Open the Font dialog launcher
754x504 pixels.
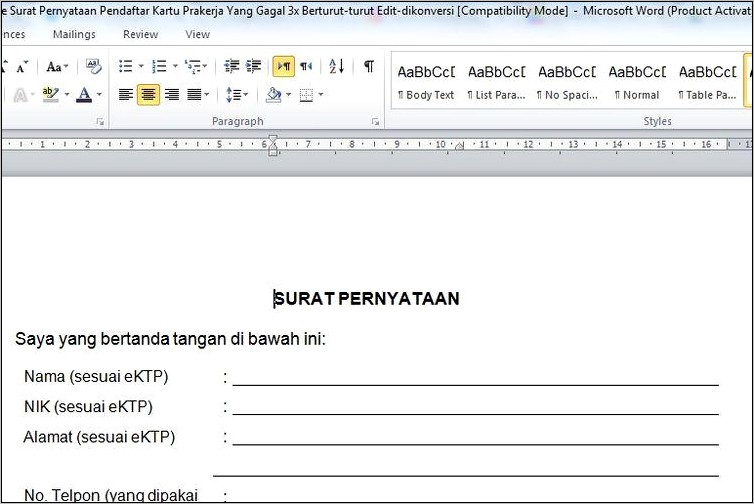100,122
